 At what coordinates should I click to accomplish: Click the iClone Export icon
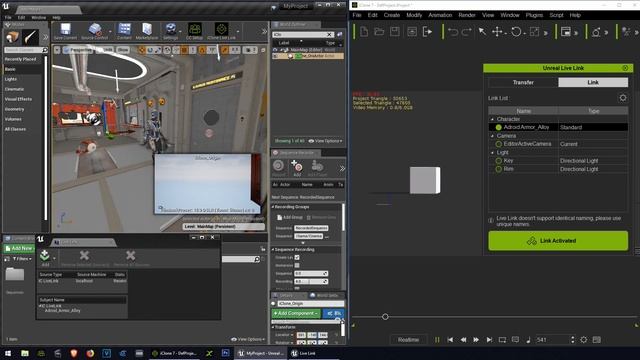coord(427,32)
